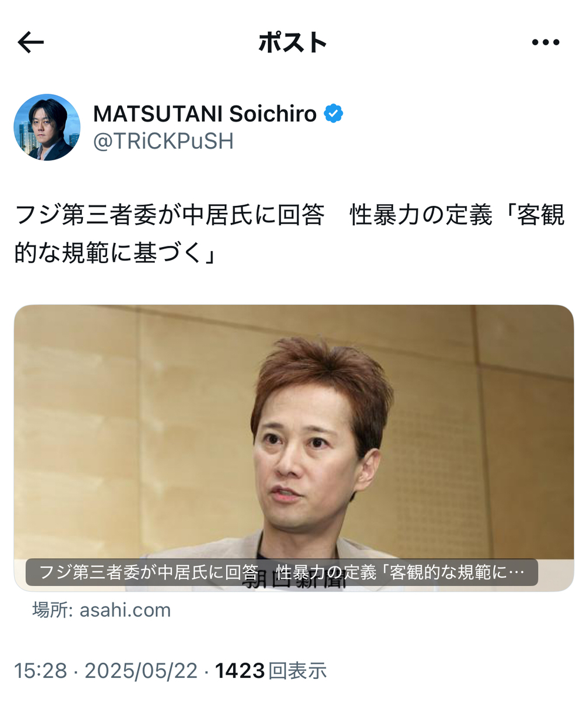The image size is (588, 706).
Task: Open the @TRiCKPuSH handle
Action: click(163, 141)
